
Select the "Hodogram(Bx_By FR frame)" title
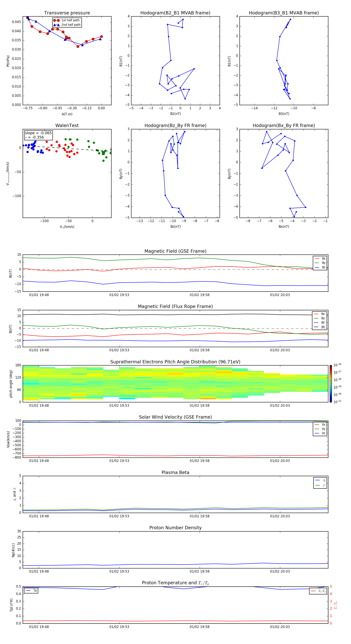[x=284, y=125]
